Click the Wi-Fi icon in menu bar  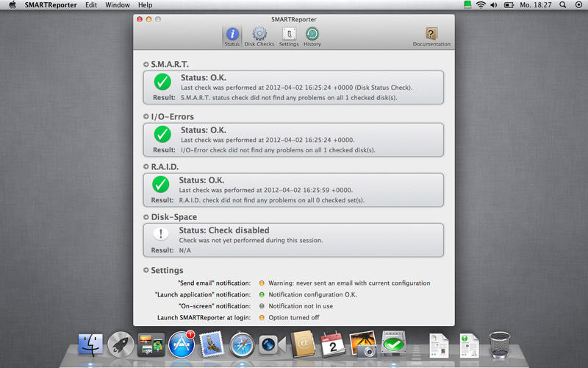[x=481, y=5]
